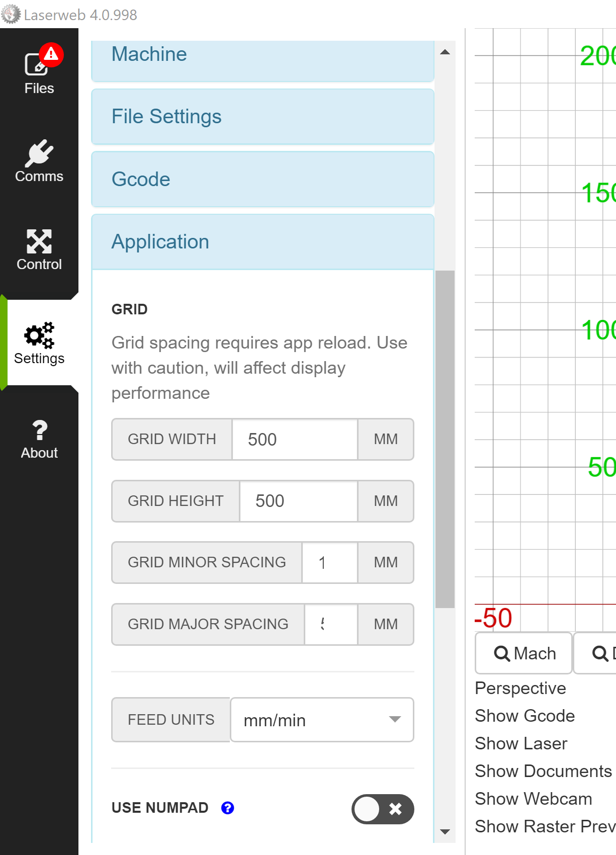Select the Settings gears icon
The image size is (616, 855).
[39, 335]
